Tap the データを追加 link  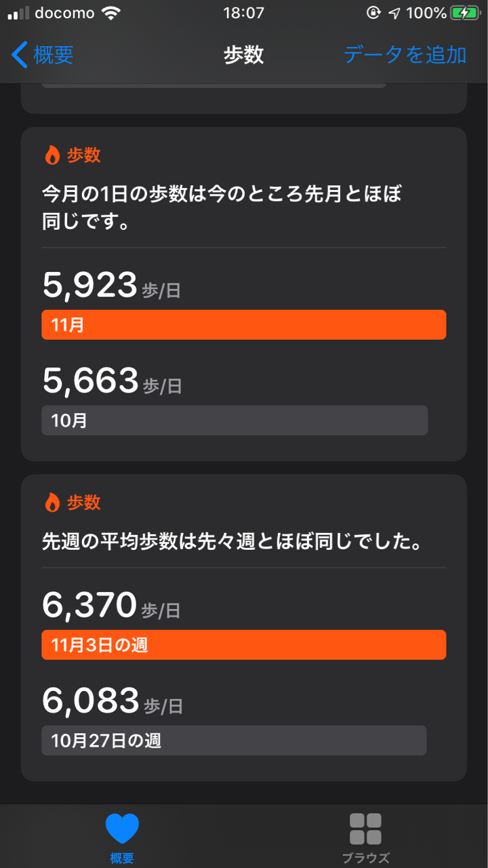click(405, 55)
